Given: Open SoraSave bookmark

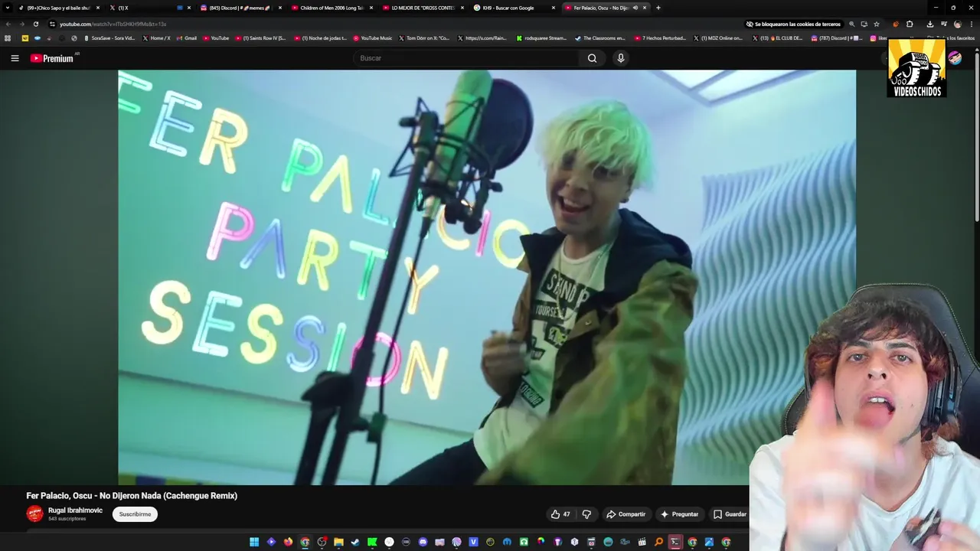Looking at the screenshot, I should (109, 37).
